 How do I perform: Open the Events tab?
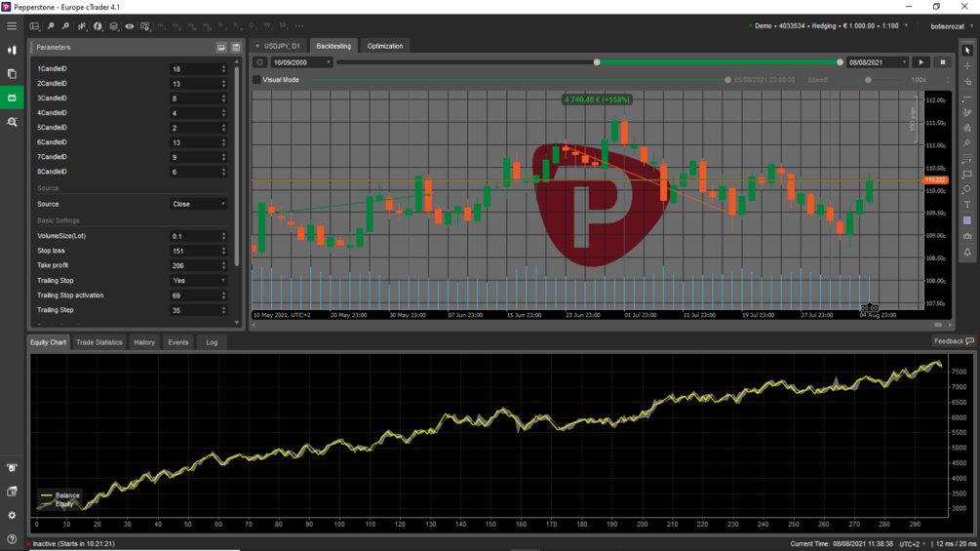(x=178, y=342)
